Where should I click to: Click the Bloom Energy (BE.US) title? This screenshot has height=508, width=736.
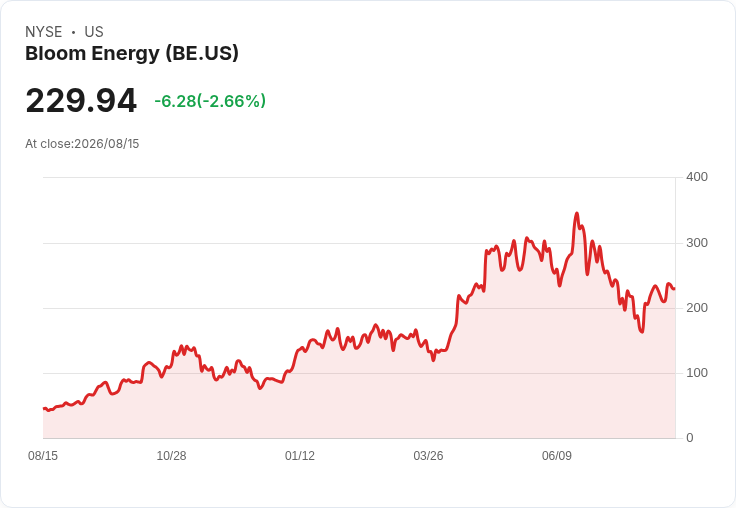pos(131,54)
